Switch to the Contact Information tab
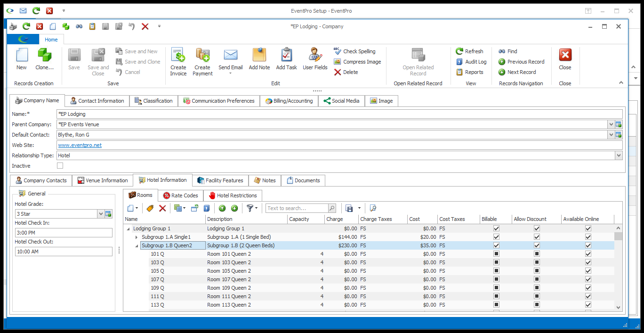644x333 pixels. [x=97, y=101]
